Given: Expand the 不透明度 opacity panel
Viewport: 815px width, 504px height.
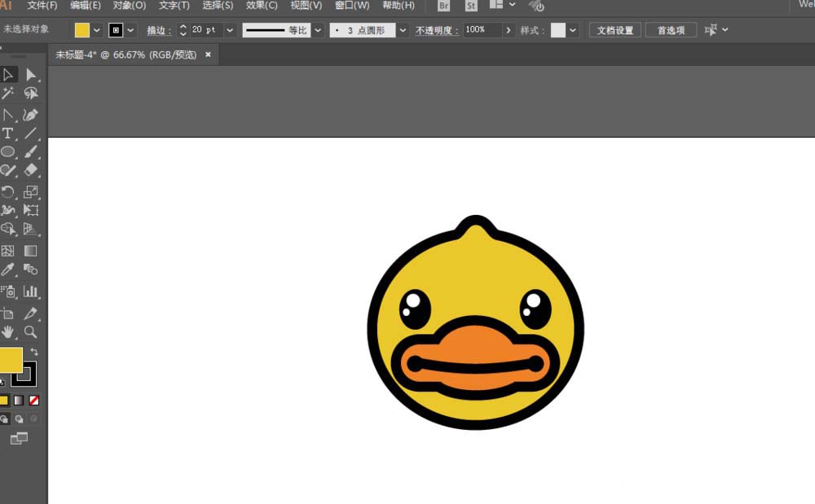Looking at the screenshot, I should coord(507,29).
